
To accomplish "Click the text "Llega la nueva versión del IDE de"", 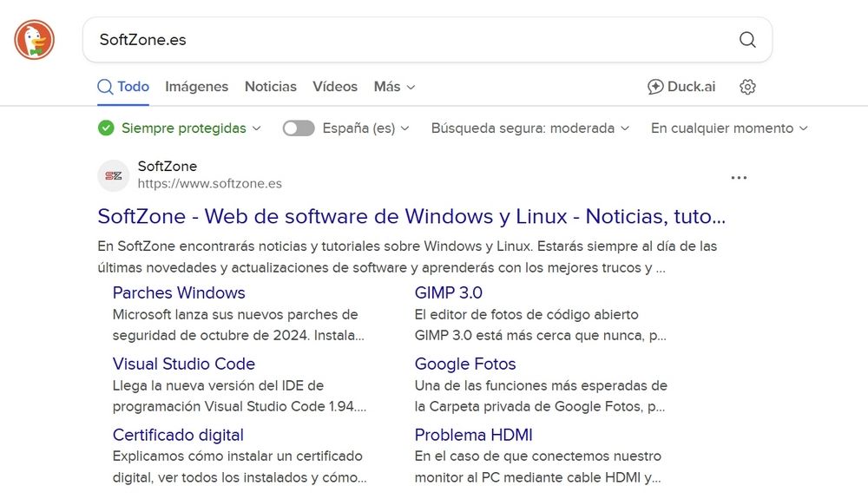I will [218, 385].
